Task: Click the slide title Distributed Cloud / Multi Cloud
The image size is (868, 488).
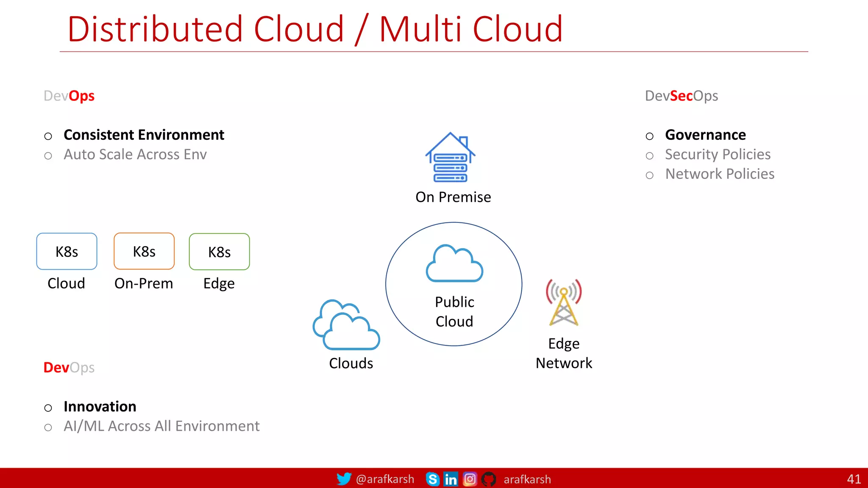Action: [x=315, y=29]
